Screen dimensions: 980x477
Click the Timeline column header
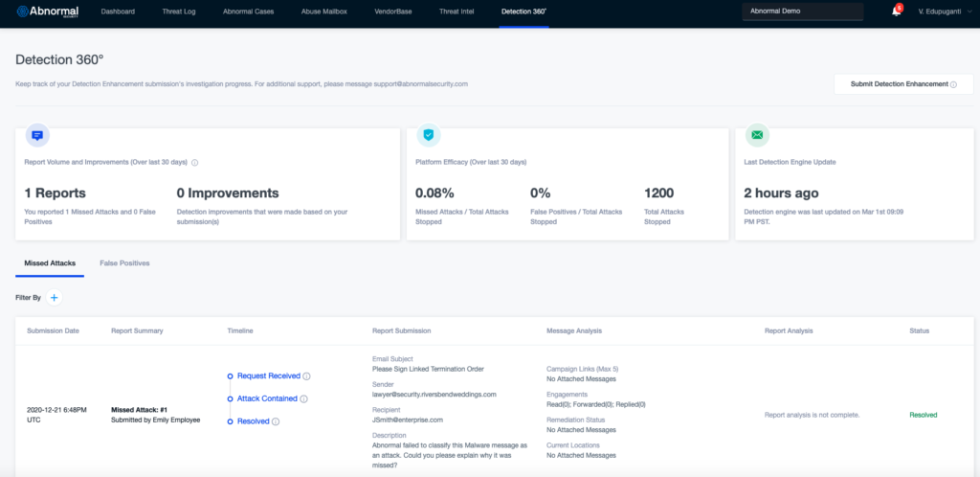(x=240, y=330)
